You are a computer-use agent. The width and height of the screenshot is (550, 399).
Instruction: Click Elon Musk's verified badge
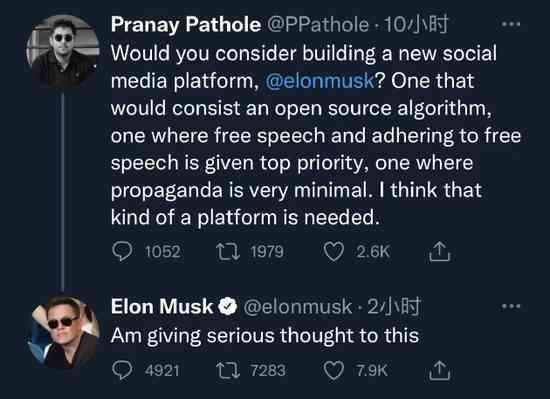pyautogui.click(x=228, y=306)
